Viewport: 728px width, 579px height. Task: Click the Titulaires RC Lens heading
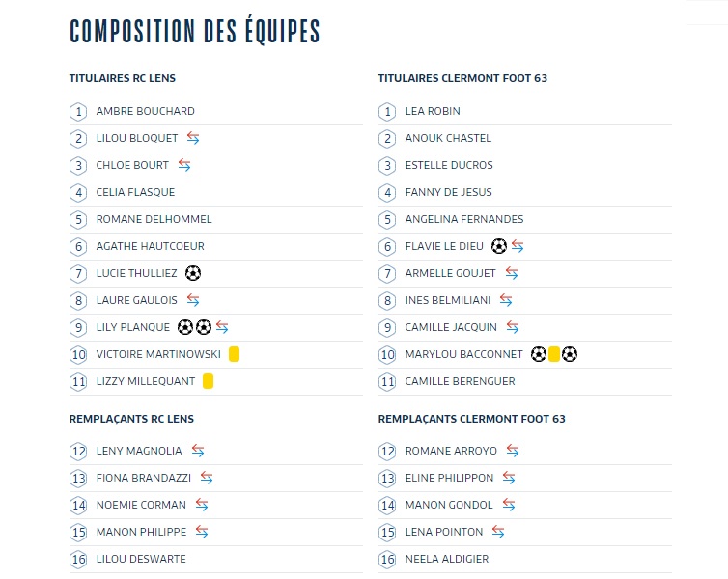pos(123,78)
